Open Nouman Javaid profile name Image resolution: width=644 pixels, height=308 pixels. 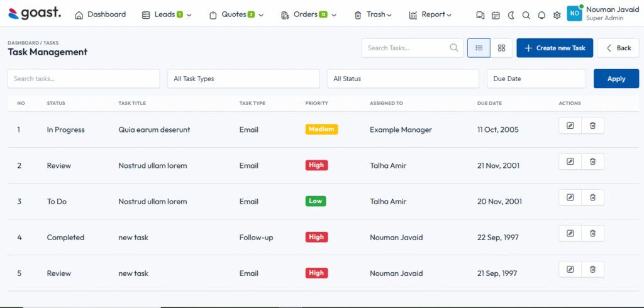[x=613, y=9]
